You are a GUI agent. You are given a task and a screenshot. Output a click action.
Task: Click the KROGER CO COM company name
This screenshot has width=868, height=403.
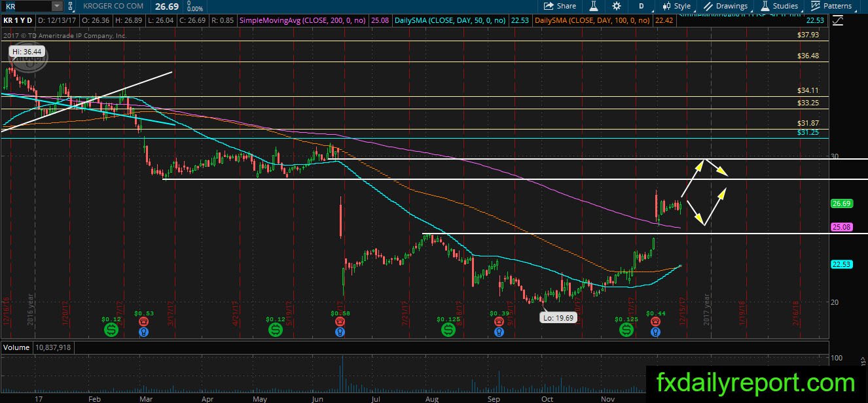[x=114, y=6]
